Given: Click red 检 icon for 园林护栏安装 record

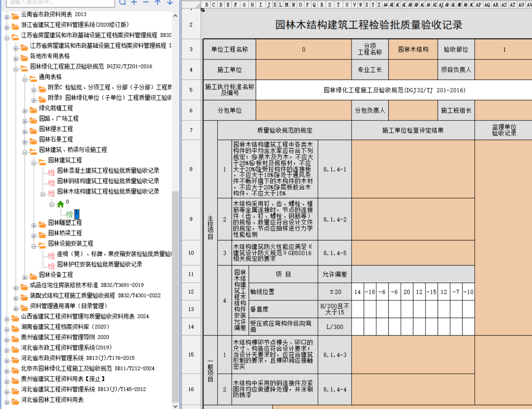Looking at the screenshot, I should click(52, 266).
